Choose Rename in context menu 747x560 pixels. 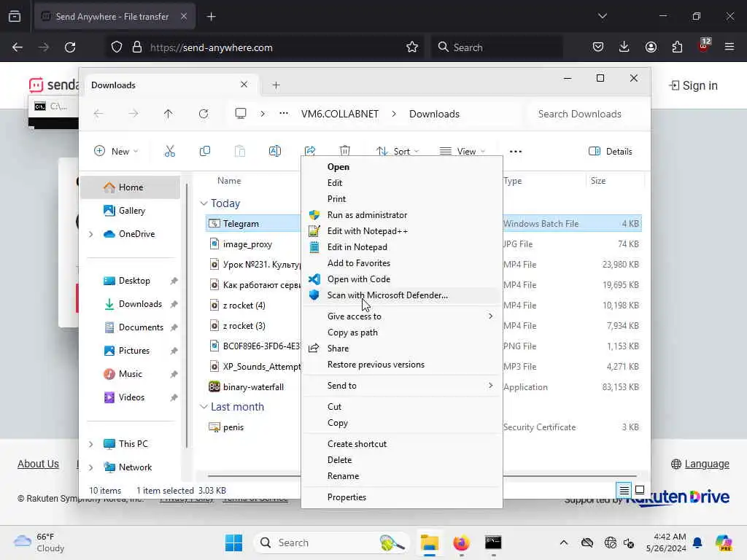402,476
